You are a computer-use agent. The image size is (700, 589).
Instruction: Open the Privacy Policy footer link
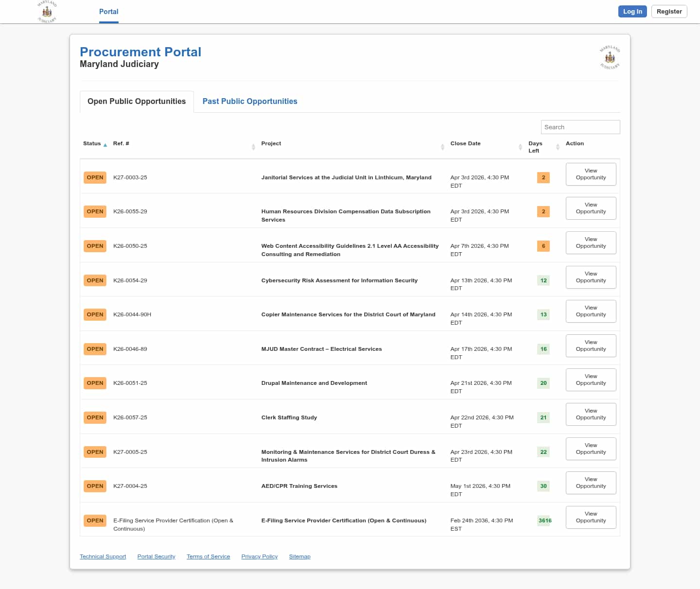(259, 556)
